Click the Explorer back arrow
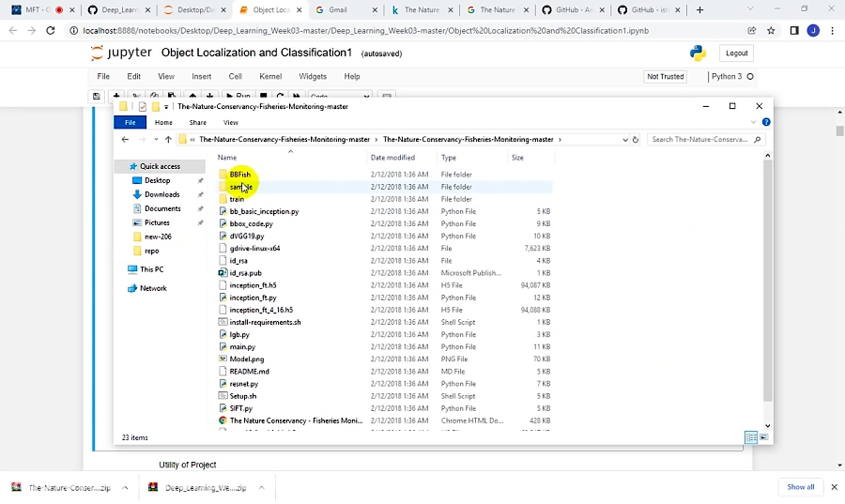This screenshot has height=504, width=845. [x=125, y=140]
